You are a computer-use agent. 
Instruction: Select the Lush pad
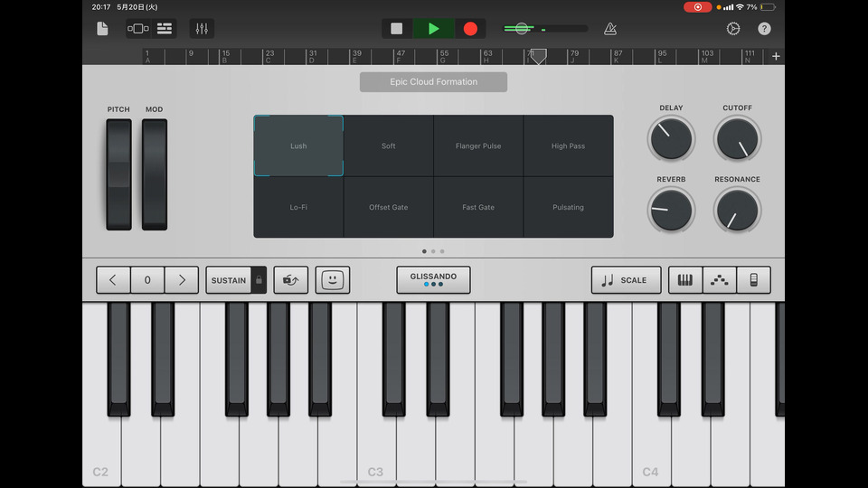[298, 146]
